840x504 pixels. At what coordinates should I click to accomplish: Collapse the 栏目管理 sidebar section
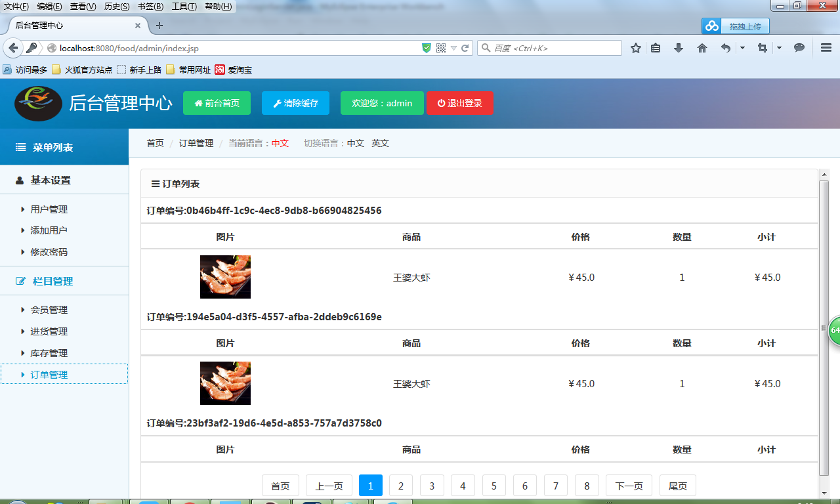coord(64,281)
